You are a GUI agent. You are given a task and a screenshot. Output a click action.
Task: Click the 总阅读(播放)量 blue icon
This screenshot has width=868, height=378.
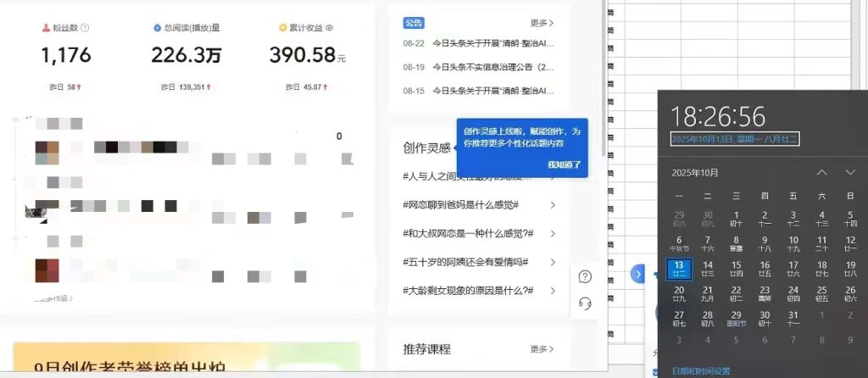click(157, 28)
